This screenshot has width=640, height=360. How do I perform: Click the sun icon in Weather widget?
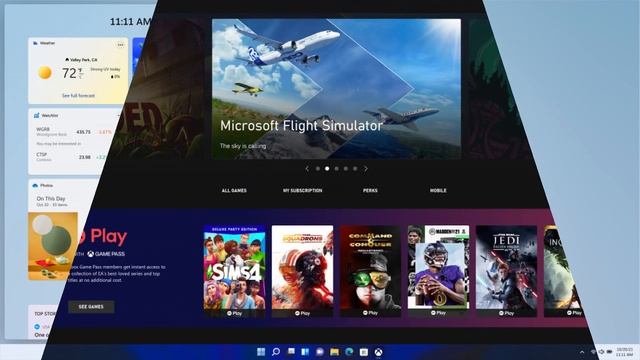click(x=45, y=73)
